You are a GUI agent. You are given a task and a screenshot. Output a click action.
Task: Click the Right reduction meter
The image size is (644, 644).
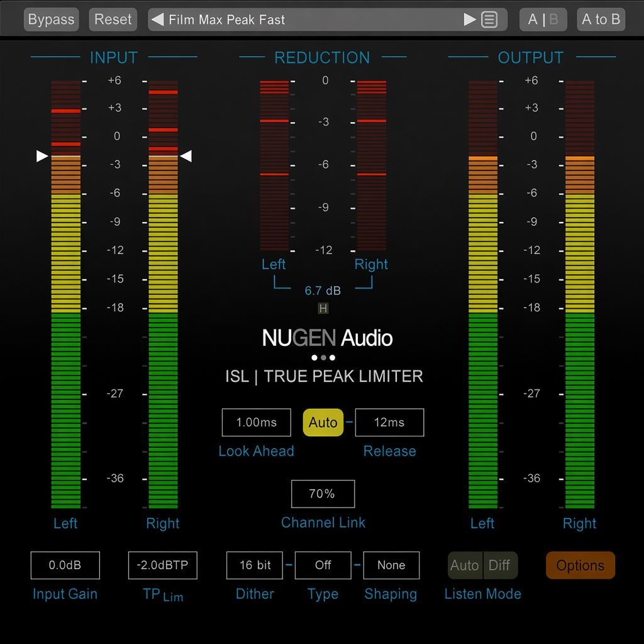pyautogui.click(x=371, y=165)
